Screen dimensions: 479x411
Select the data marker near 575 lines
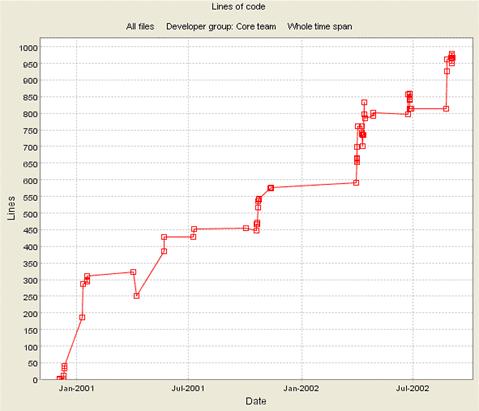pos(271,188)
